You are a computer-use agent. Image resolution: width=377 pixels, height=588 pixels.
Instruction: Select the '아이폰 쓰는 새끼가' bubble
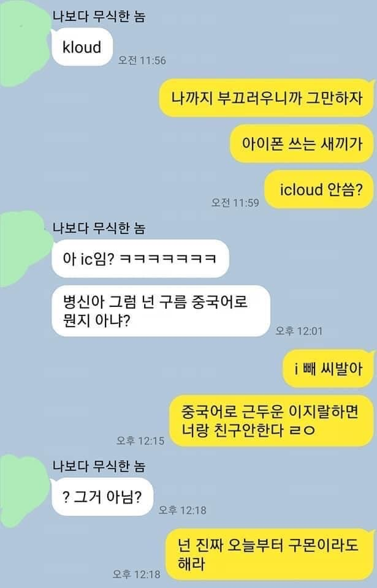pos(302,144)
